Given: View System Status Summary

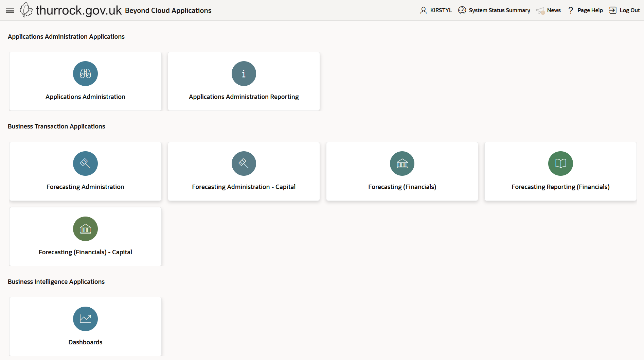Looking at the screenshot, I should pyautogui.click(x=494, y=10).
